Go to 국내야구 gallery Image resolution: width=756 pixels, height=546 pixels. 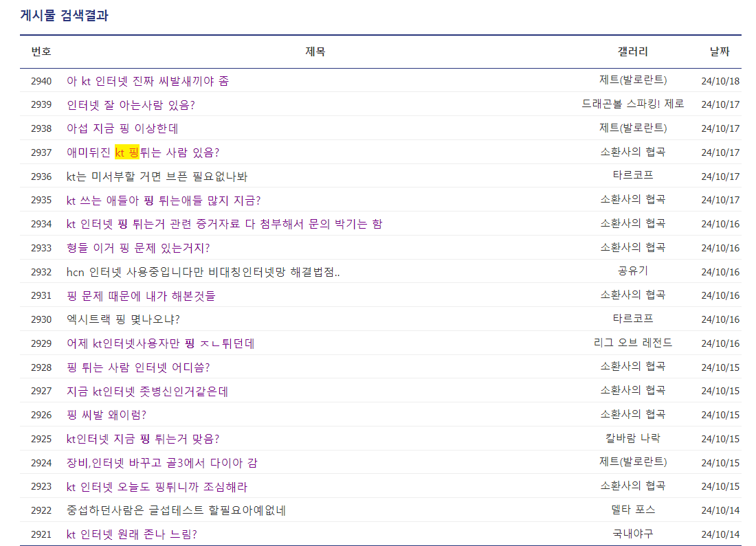pyautogui.click(x=632, y=533)
